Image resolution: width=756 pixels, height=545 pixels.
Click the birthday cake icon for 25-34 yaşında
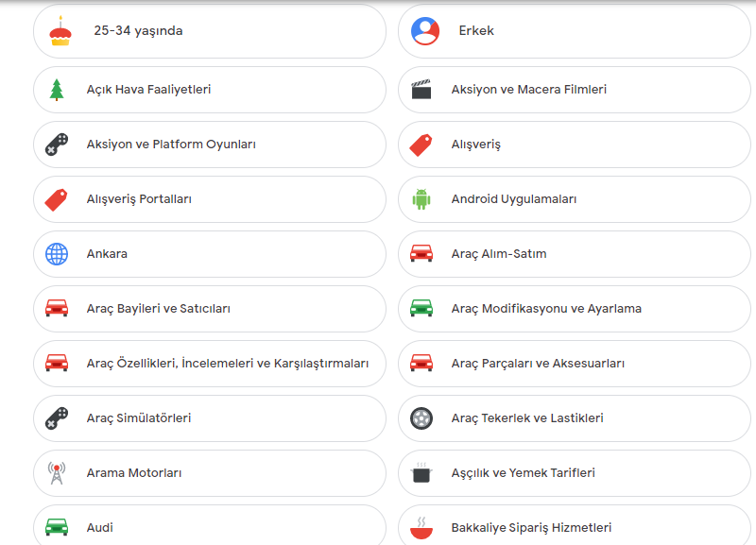pyautogui.click(x=60, y=31)
